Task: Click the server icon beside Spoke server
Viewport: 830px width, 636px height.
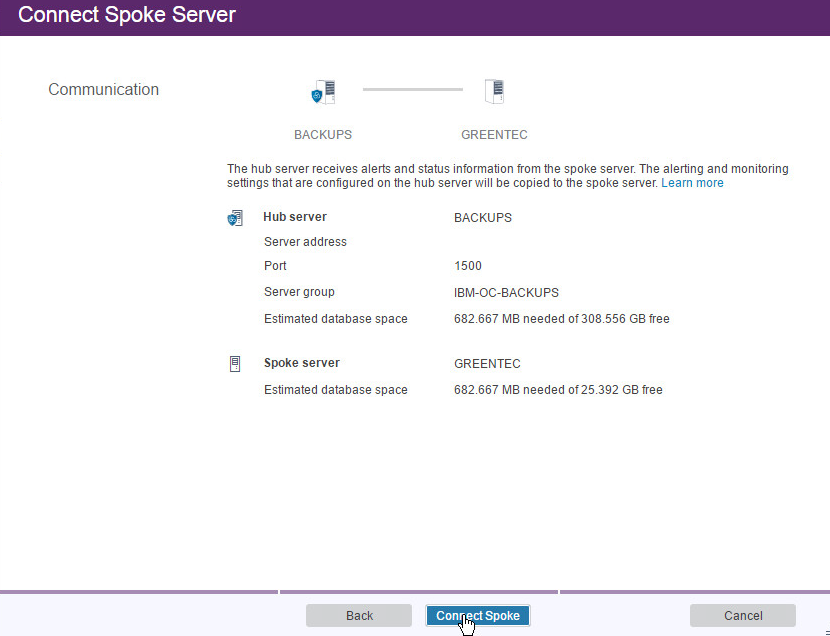Action: pyautogui.click(x=235, y=364)
